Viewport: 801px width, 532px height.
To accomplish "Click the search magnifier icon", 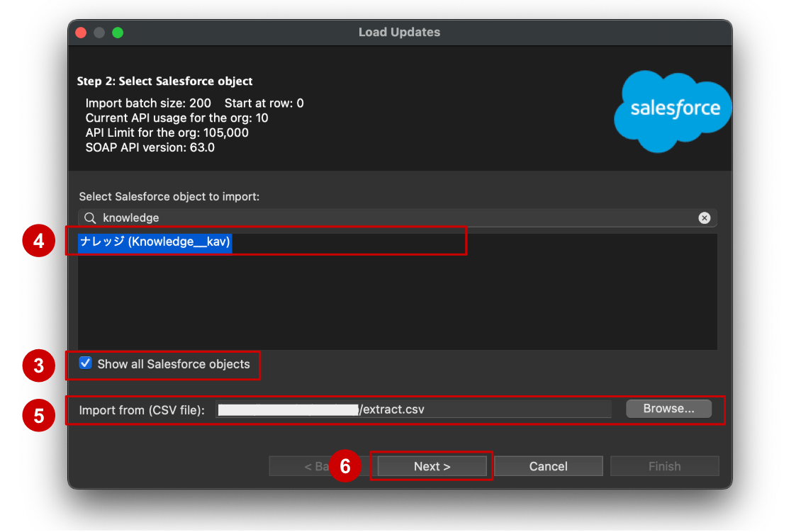I will (90, 218).
